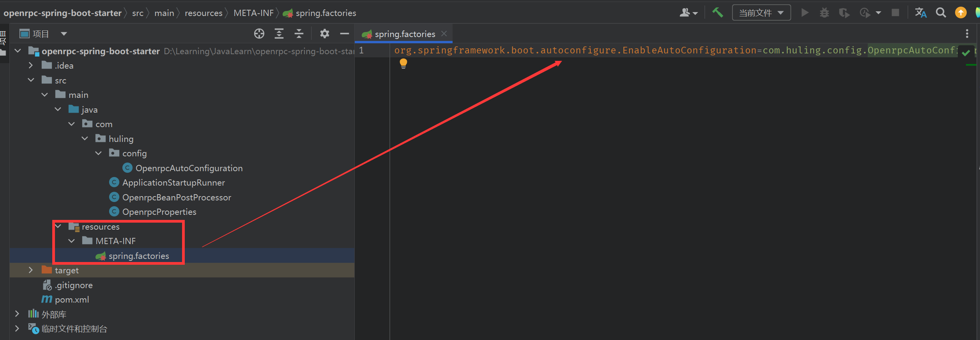Click resources breadcrumb in navigation bar
The width and height of the screenshot is (980, 340).
pos(203,13)
